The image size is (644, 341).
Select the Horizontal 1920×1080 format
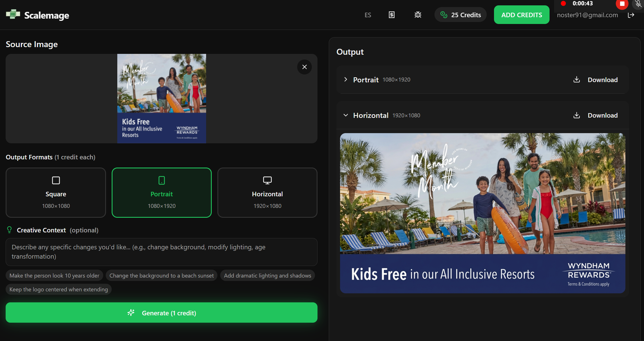267,192
